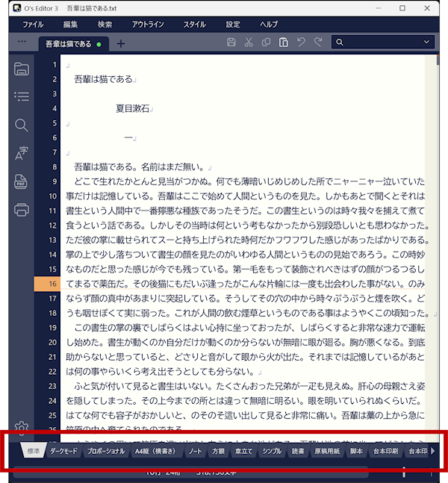This screenshot has height=483, width=448.
Task: Click line number 23 in the gutter
Action: [53, 386]
